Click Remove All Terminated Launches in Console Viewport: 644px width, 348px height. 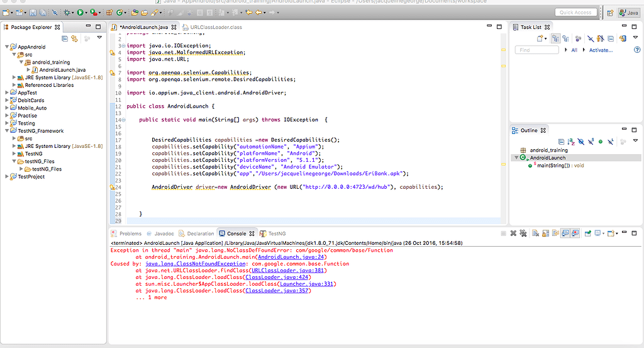coord(523,233)
